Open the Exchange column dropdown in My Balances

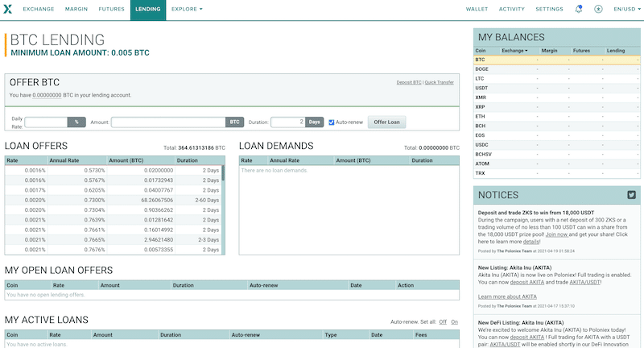pyautogui.click(x=514, y=51)
